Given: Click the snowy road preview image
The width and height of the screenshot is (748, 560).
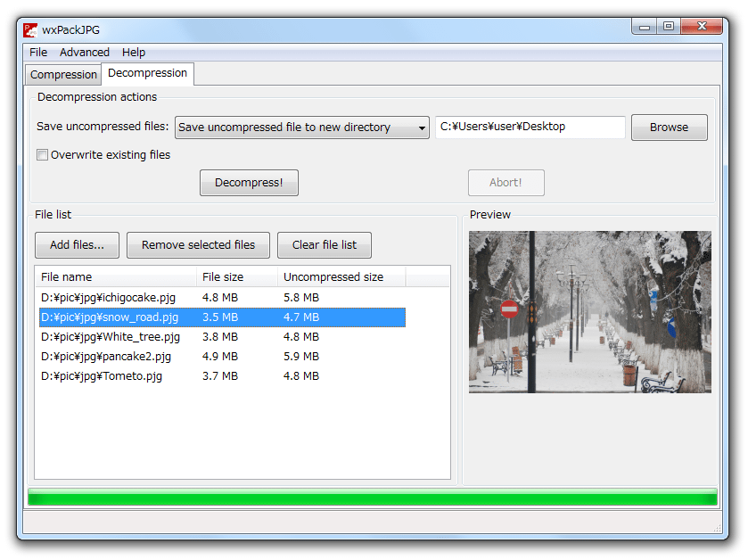Looking at the screenshot, I should pos(590,312).
